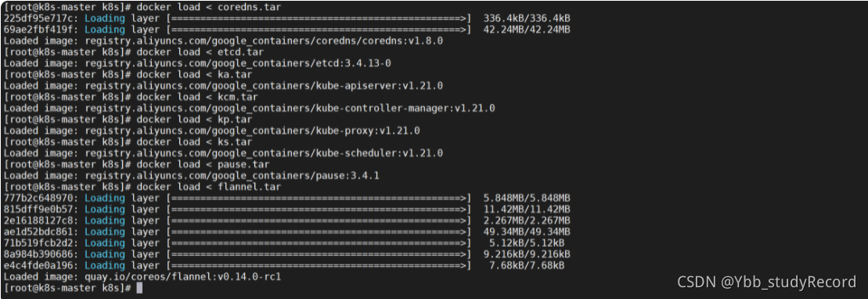Click the 'docker load < ka.tar' command
This screenshot has height=299, width=868.
[194, 75]
